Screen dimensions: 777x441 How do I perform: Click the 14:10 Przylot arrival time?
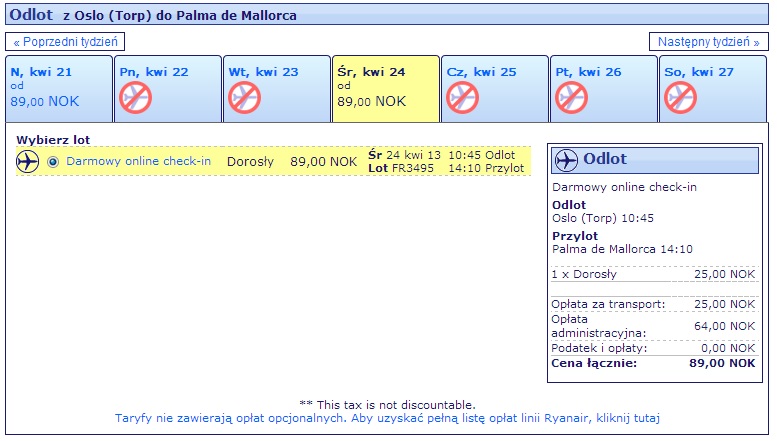(486, 168)
